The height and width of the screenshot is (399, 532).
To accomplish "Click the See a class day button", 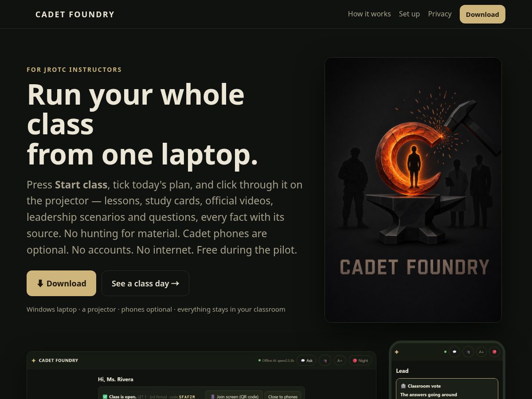I will pos(145,283).
